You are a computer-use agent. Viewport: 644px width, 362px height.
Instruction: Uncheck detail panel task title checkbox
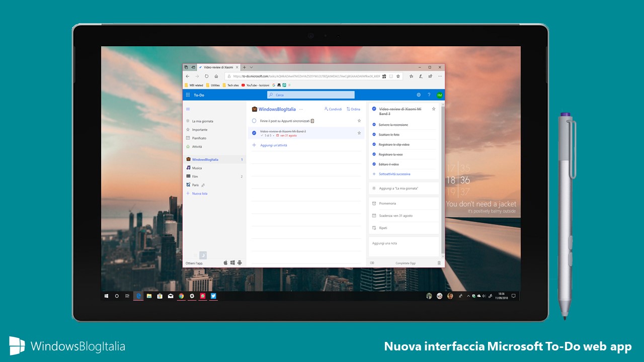374,109
